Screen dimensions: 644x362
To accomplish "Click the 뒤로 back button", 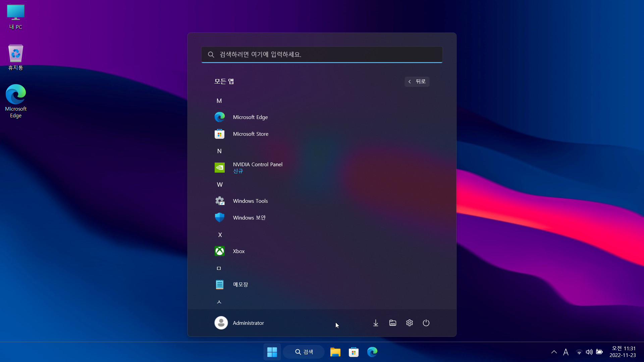I will [x=417, y=81].
